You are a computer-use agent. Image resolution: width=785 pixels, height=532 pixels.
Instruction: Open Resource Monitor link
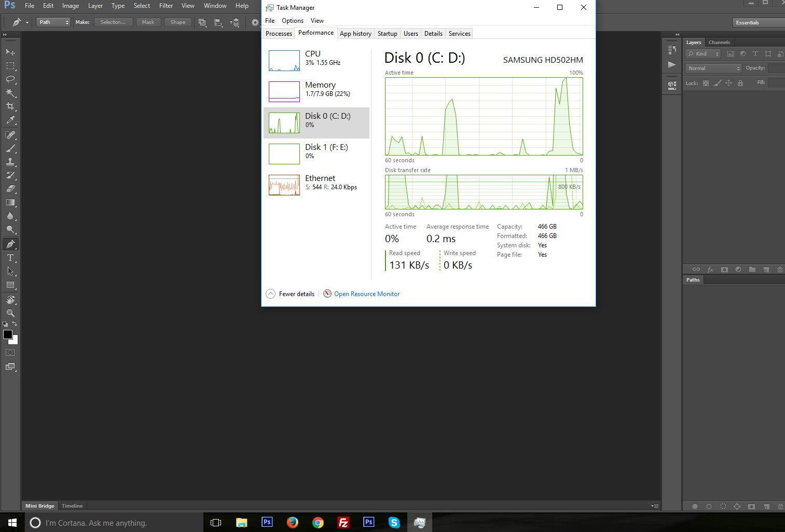pyautogui.click(x=367, y=294)
